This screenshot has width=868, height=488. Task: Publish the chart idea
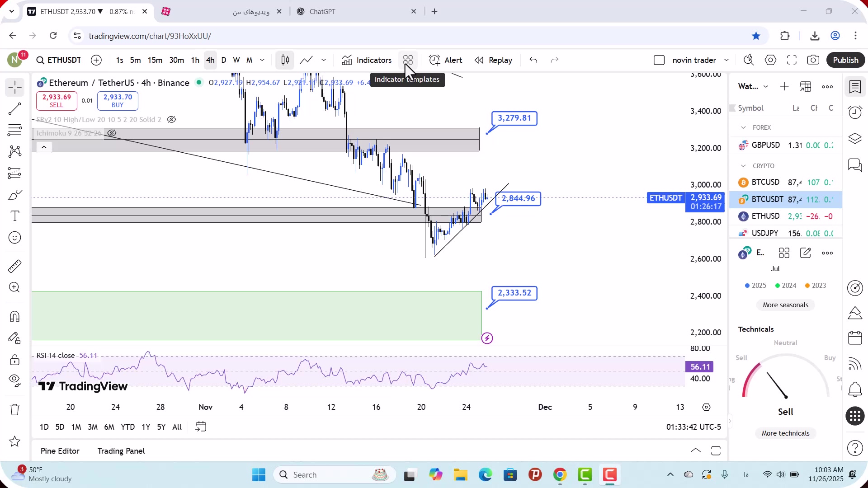click(845, 60)
